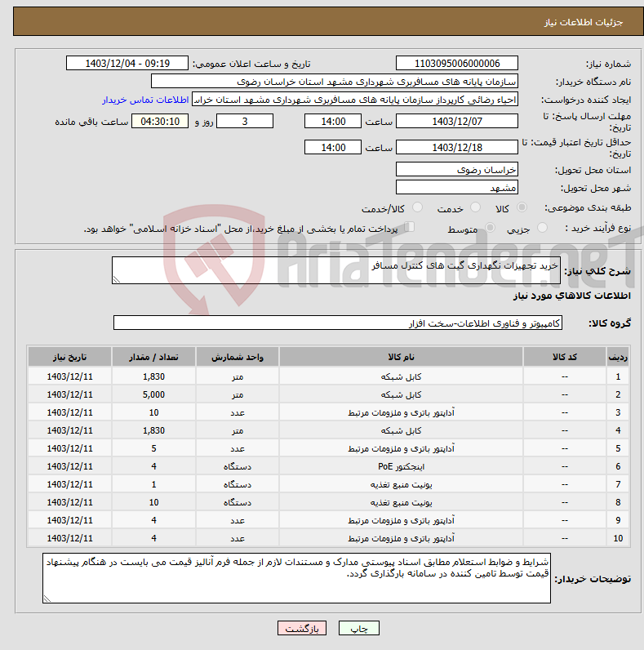Click the نام کالا column header
Screen dimensions: 644x650
[x=401, y=357]
